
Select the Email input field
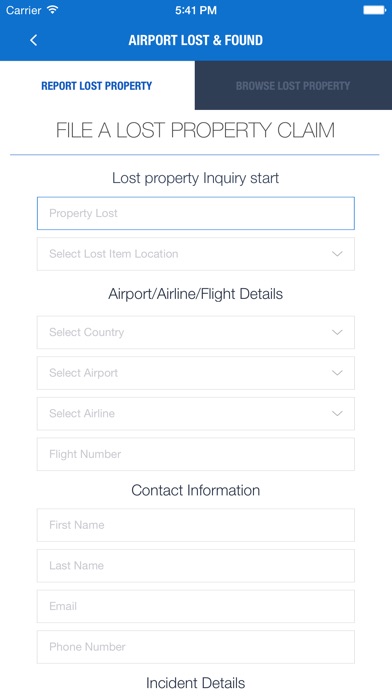(196, 606)
